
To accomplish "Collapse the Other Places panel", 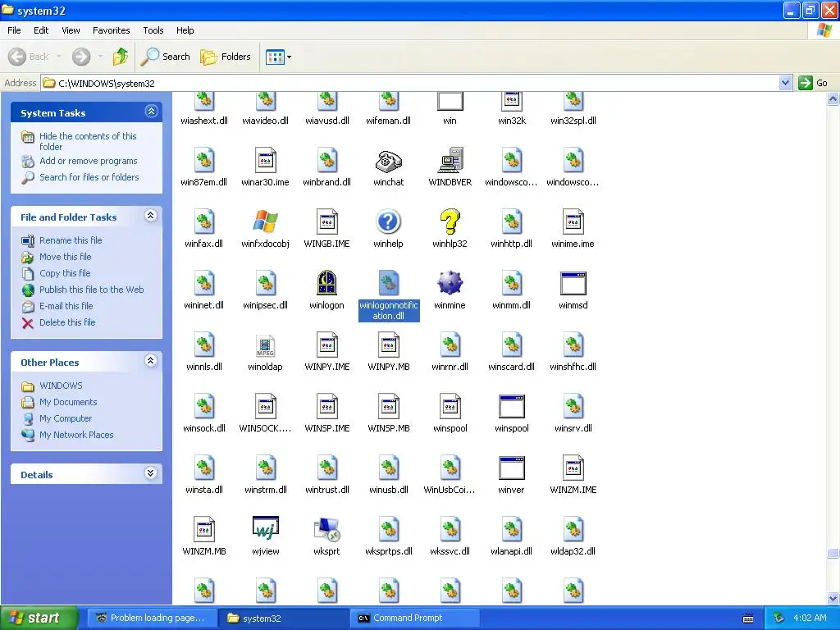I will (151, 361).
